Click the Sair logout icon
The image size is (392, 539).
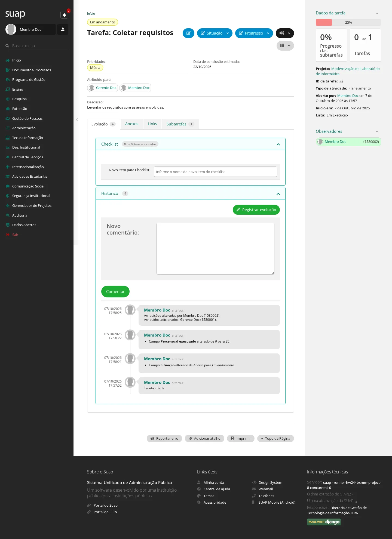click(8, 235)
